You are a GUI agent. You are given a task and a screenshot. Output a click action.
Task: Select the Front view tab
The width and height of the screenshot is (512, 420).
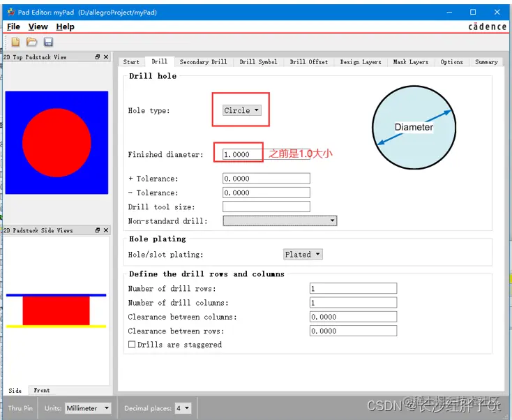point(41,390)
